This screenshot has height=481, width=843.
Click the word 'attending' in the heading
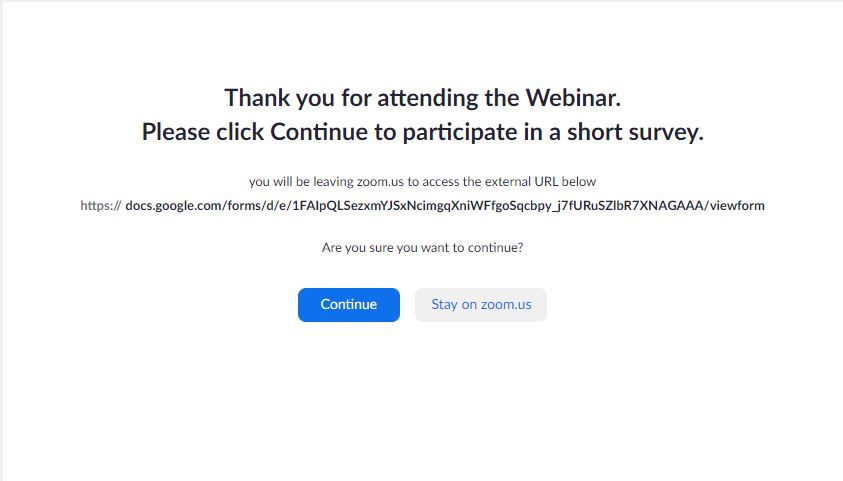click(428, 98)
